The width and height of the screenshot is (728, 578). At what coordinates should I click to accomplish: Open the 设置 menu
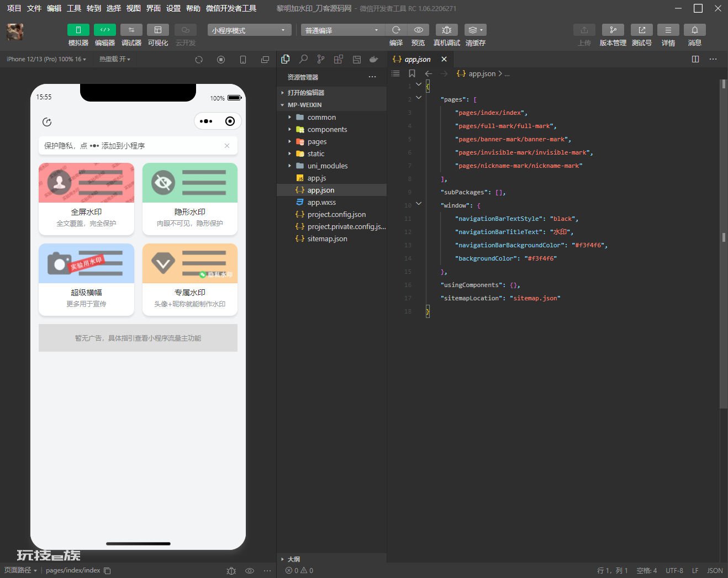pyautogui.click(x=173, y=8)
